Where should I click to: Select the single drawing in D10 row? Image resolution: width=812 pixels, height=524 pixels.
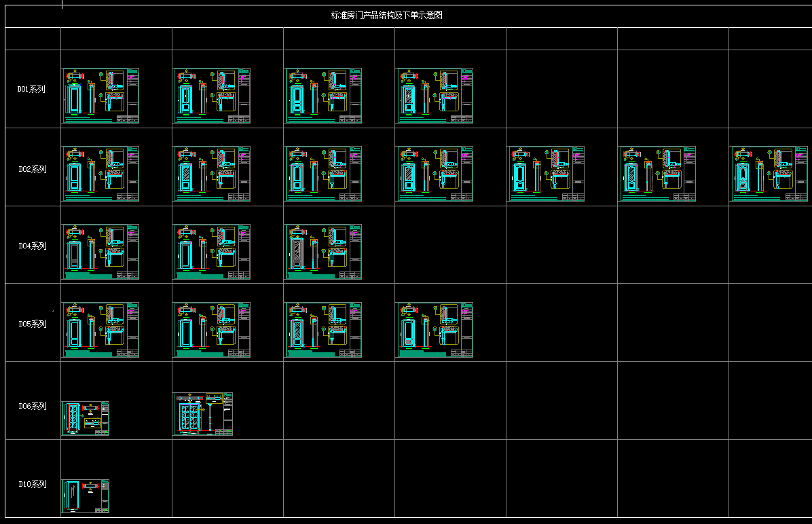(x=86, y=496)
